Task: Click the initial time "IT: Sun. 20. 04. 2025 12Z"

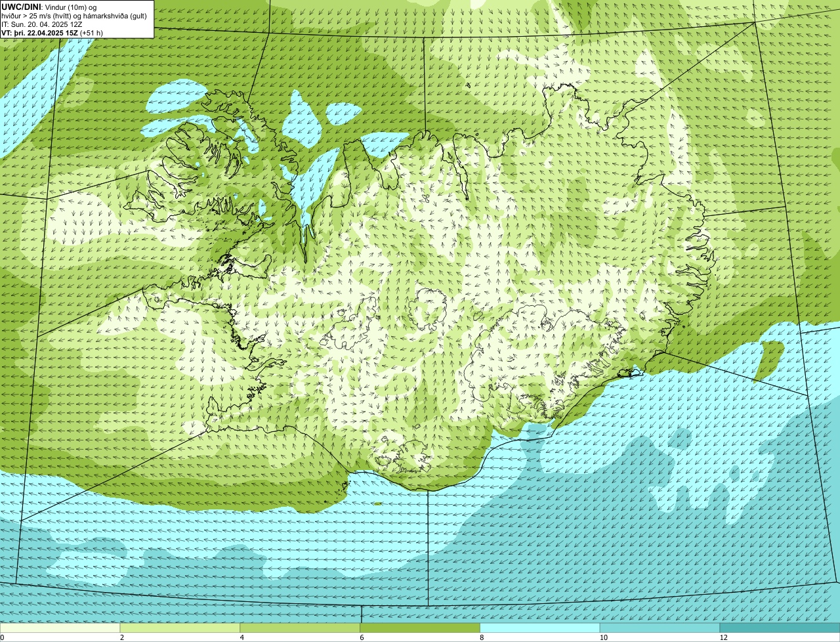Action: click(x=42, y=24)
